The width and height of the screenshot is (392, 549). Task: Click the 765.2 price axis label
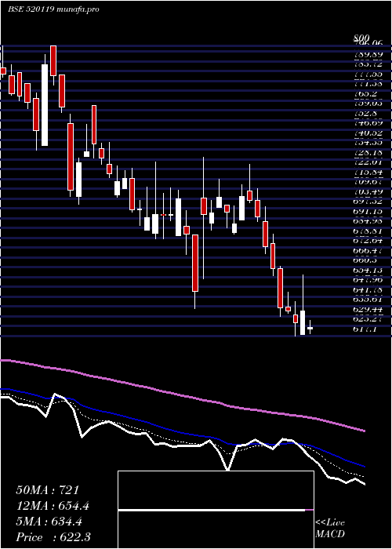(367, 94)
